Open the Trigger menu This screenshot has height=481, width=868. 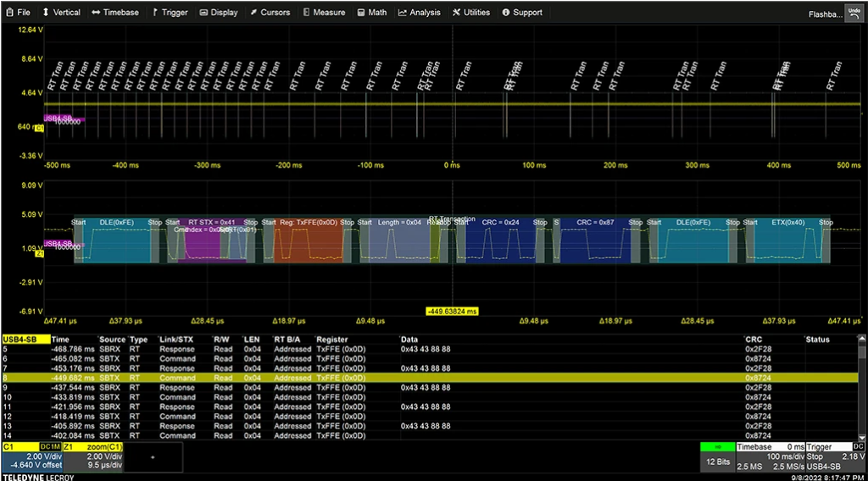170,12
